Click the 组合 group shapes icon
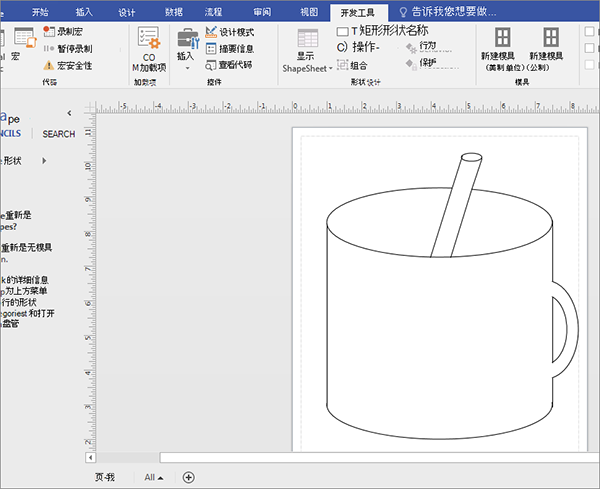 tap(342, 65)
